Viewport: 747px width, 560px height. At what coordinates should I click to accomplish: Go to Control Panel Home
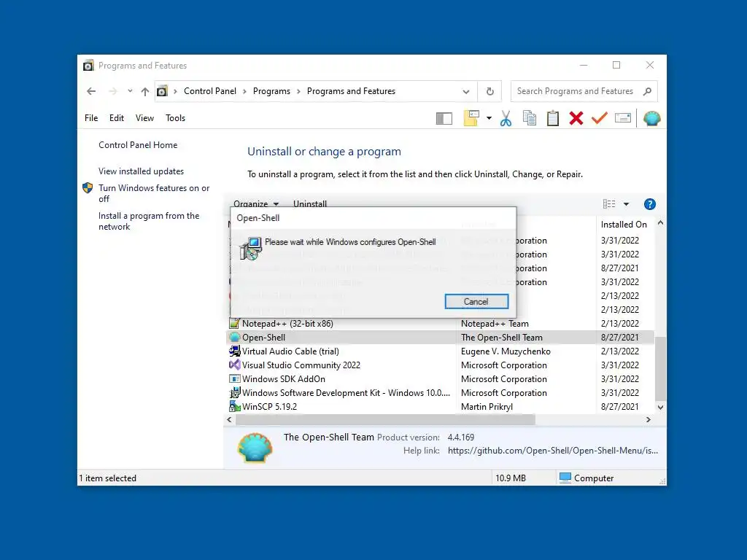tap(138, 145)
